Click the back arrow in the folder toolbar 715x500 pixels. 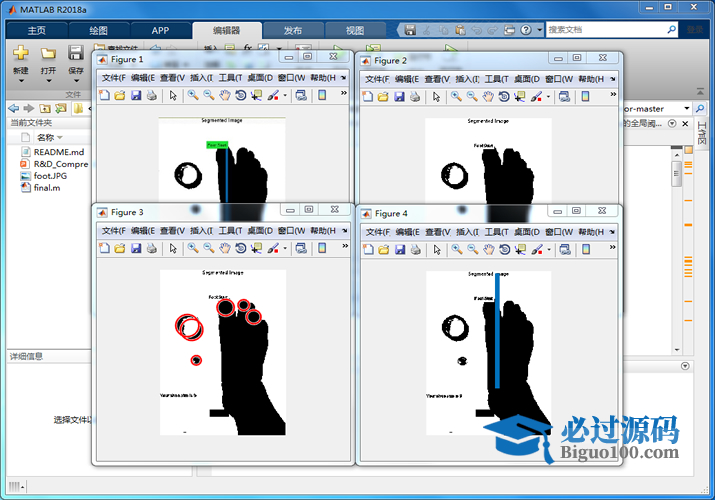click(x=14, y=108)
